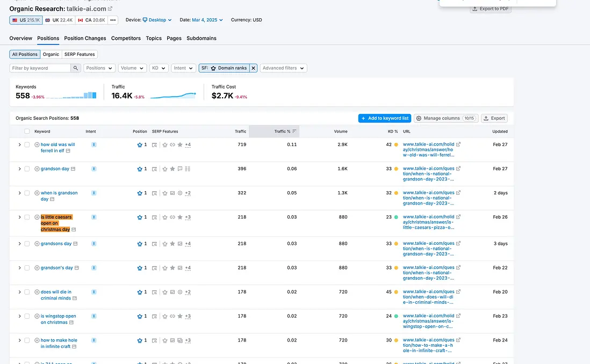Screen dimensions: 590x364
Task: Check the select-all checkbox in table header
Action: click(x=27, y=132)
